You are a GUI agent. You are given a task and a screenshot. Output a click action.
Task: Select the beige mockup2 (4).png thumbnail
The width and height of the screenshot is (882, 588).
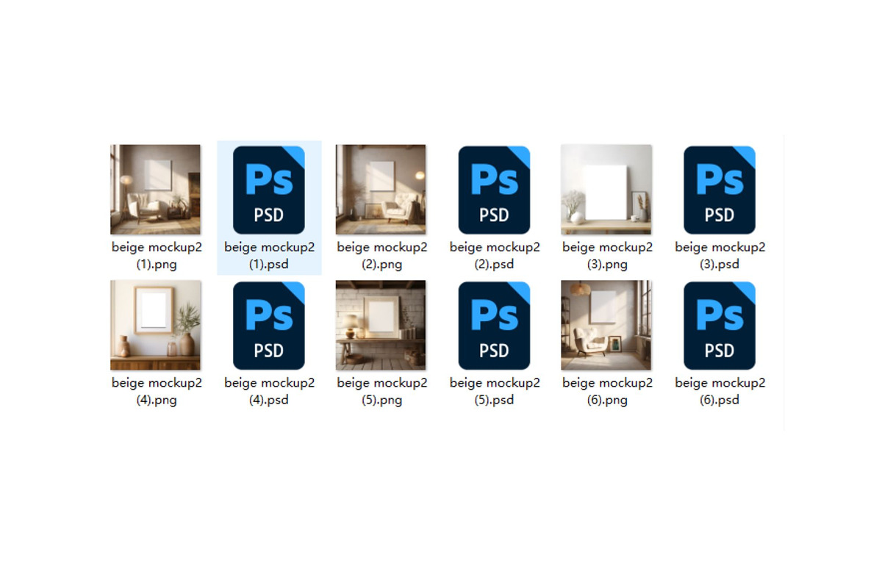click(156, 326)
